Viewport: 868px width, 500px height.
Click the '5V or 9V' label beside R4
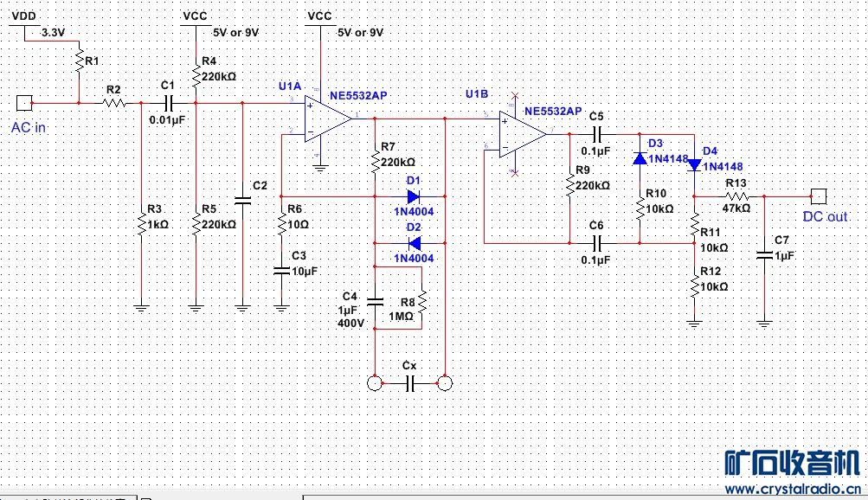(235, 33)
